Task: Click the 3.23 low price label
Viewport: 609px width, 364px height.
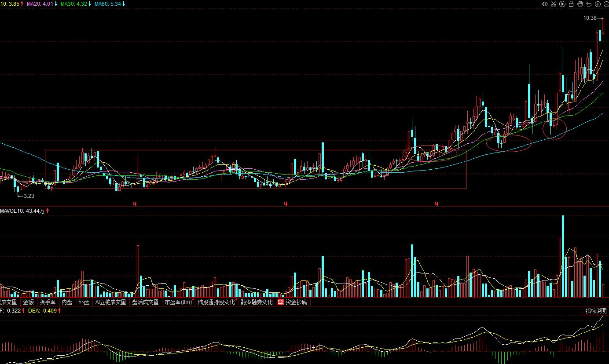Action: point(29,196)
